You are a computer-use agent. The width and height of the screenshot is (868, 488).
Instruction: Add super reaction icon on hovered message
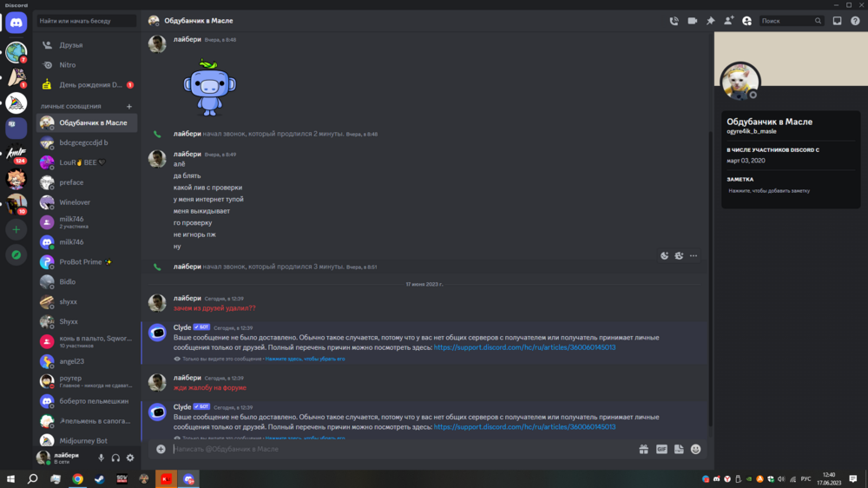click(679, 256)
